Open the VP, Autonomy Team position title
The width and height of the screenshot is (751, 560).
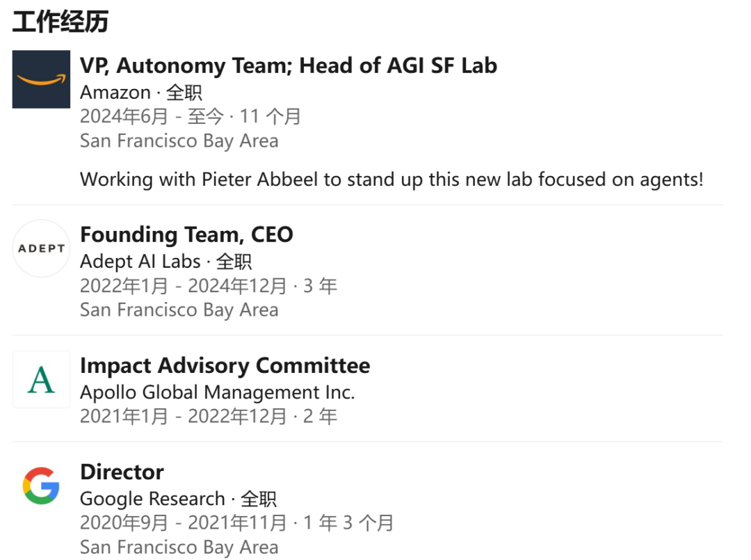click(289, 65)
